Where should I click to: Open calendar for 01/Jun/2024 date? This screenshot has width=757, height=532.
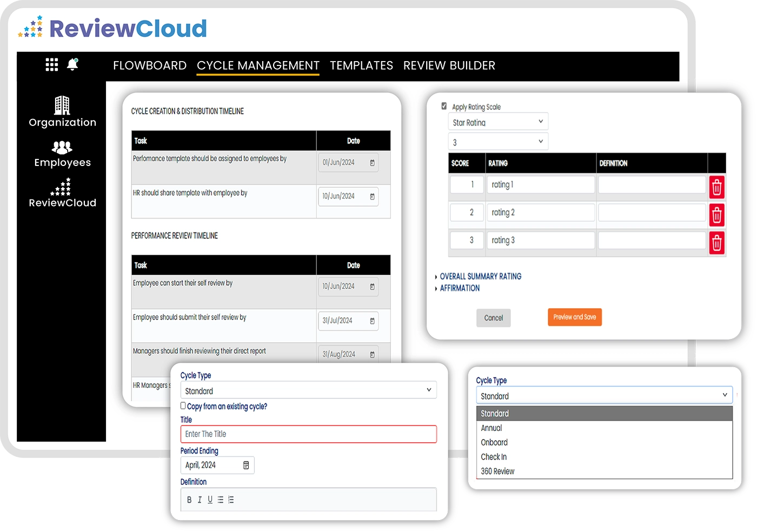tap(372, 163)
